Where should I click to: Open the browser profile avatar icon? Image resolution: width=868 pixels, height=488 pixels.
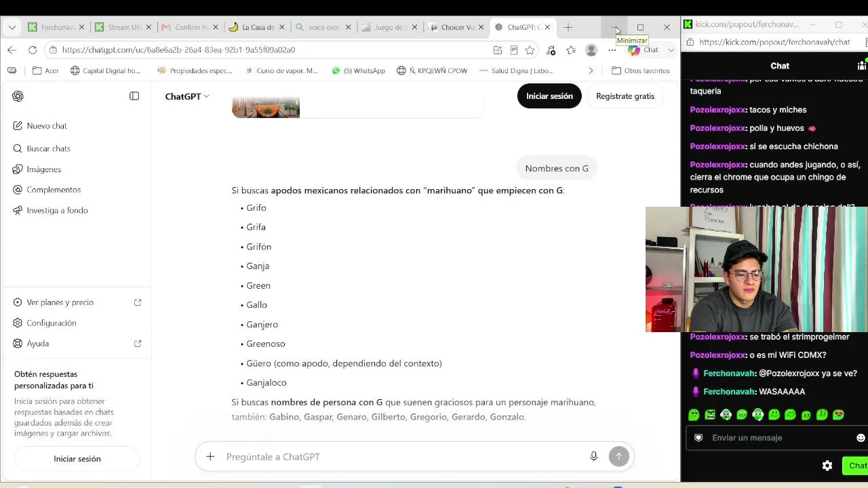tap(591, 50)
